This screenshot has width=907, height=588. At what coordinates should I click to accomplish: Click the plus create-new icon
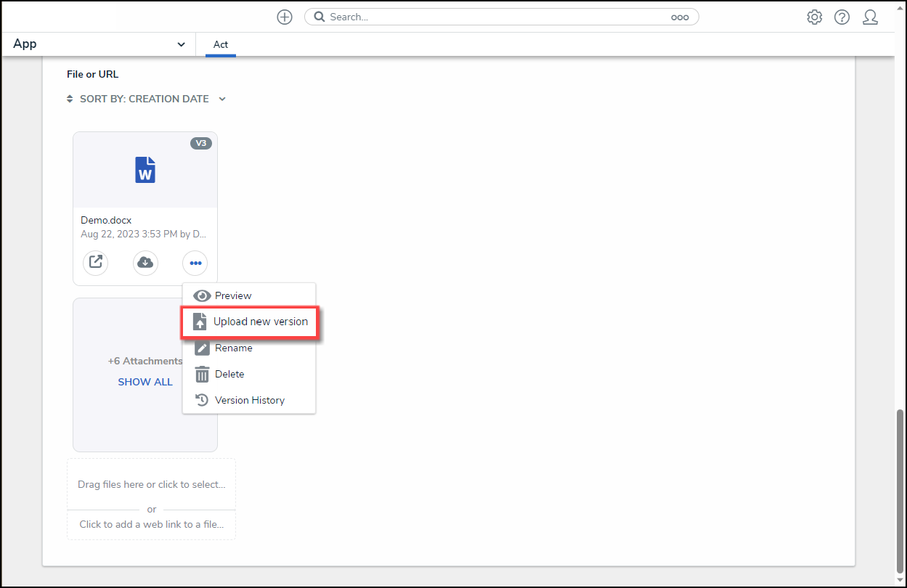[x=285, y=17]
